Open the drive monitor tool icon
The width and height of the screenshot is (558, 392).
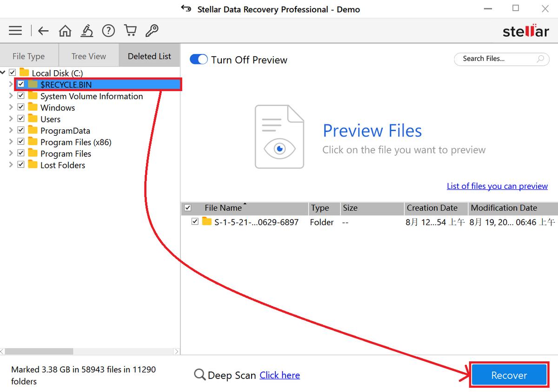(86, 31)
